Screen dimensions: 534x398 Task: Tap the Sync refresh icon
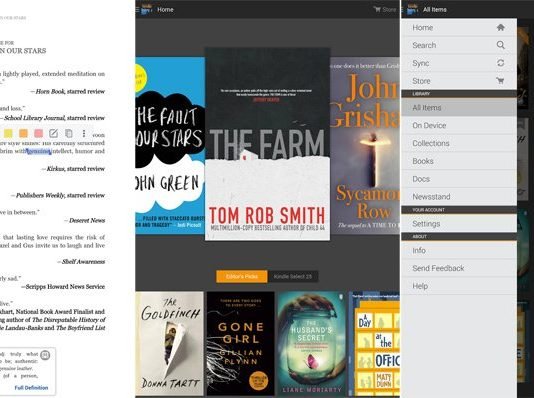[500, 63]
